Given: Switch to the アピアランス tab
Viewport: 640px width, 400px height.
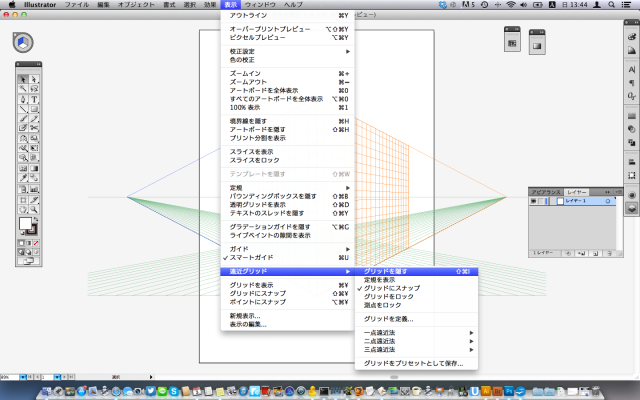Looking at the screenshot, I should pos(545,192).
